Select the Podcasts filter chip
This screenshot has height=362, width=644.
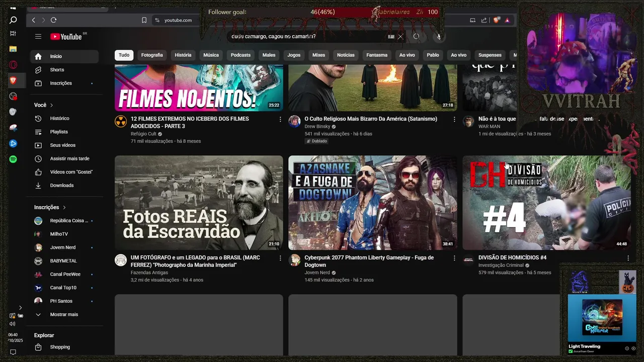[x=240, y=55]
